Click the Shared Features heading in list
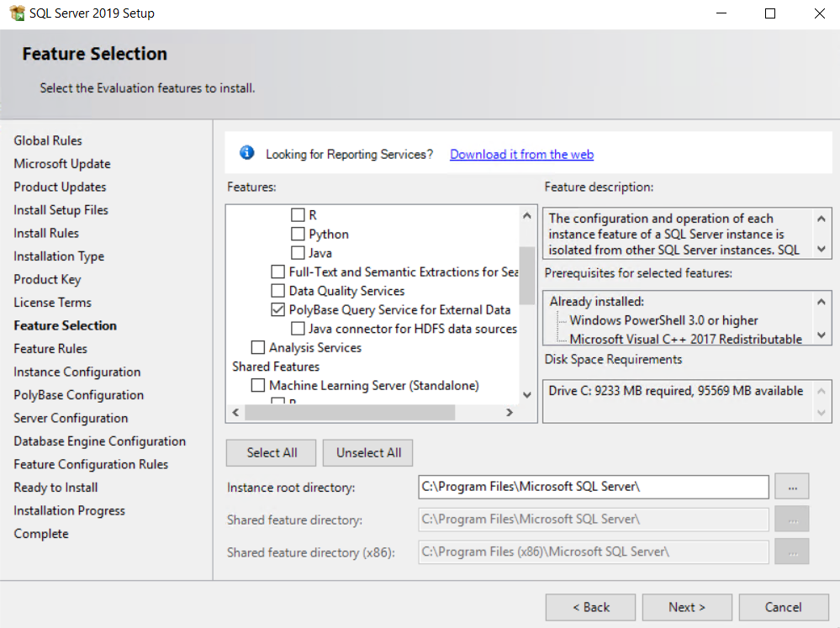This screenshot has width=840, height=628. [x=275, y=367]
